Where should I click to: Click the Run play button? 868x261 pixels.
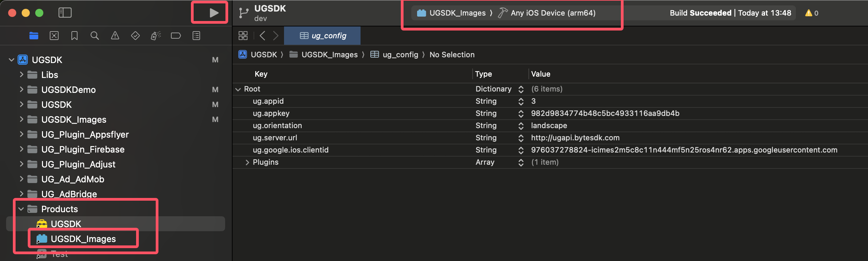coord(213,13)
